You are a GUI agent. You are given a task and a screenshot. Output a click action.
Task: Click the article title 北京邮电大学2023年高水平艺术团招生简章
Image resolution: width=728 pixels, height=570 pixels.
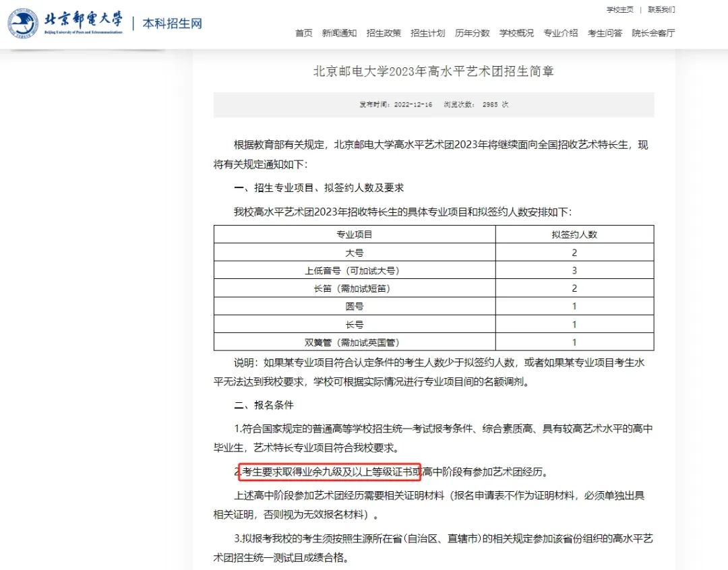point(433,71)
